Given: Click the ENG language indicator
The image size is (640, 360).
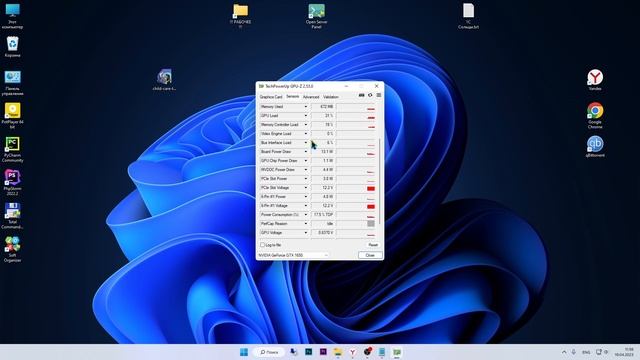Looking at the screenshot, I should [x=586, y=352].
